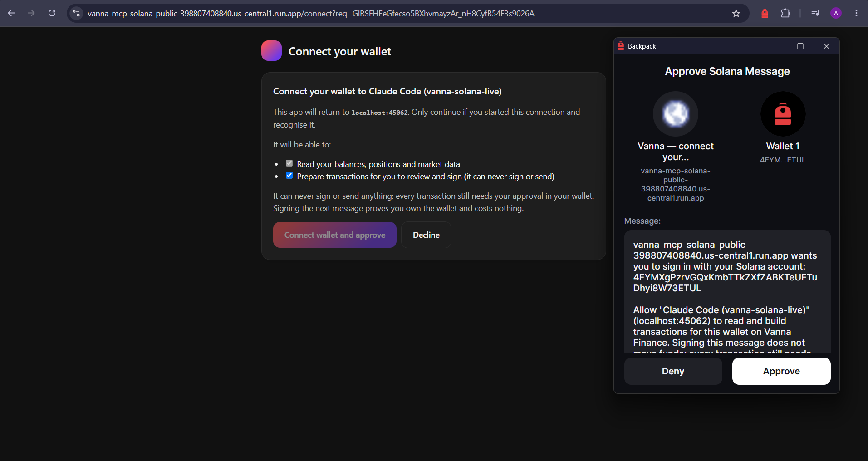Maximize the Backpack popup window
Viewport: 868px width, 461px height.
[800, 46]
